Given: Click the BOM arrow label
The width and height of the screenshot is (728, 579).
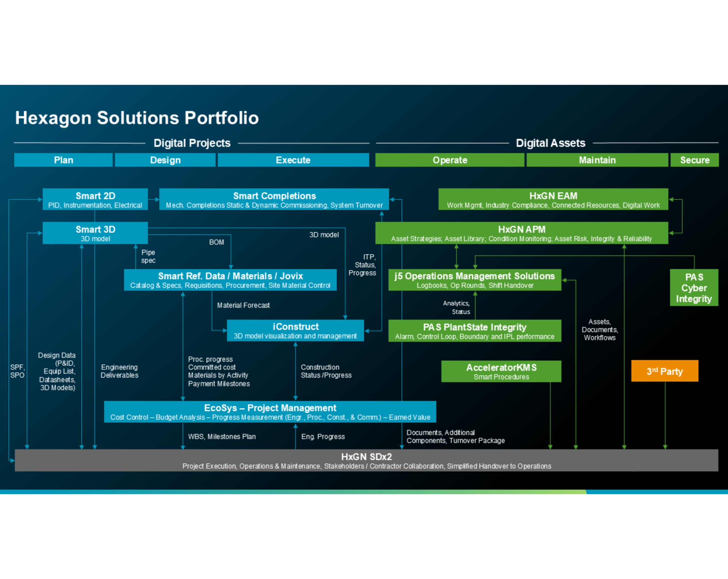Looking at the screenshot, I should tap(216, 242).
